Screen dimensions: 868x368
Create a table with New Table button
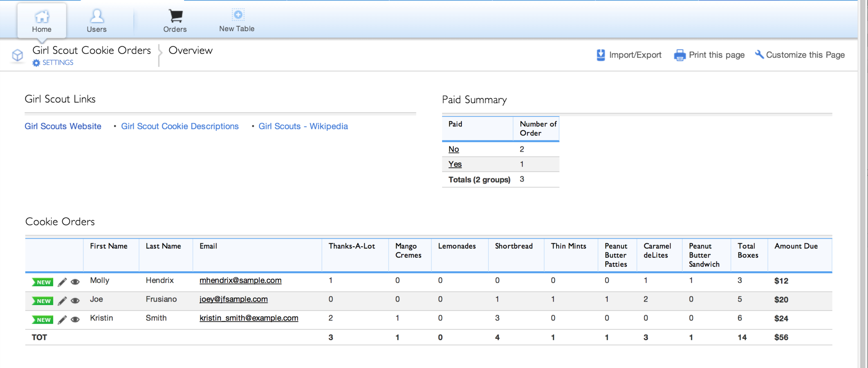tap(237, 21)
